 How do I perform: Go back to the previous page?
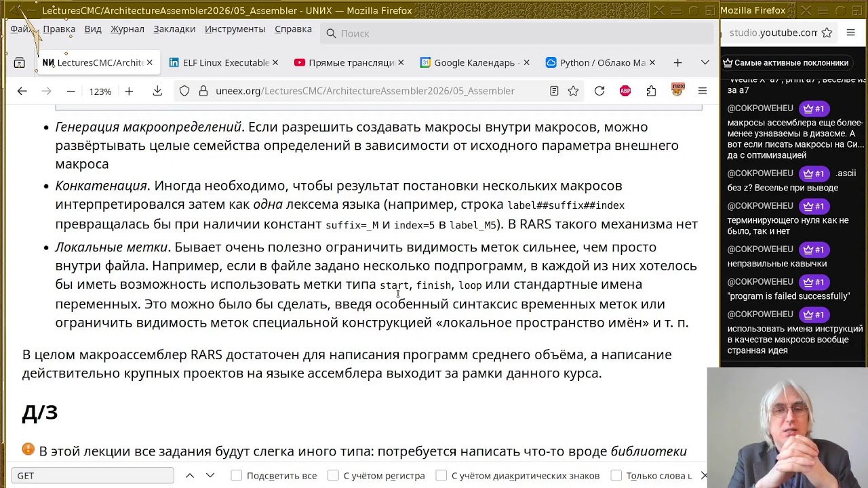click(22, 91)
